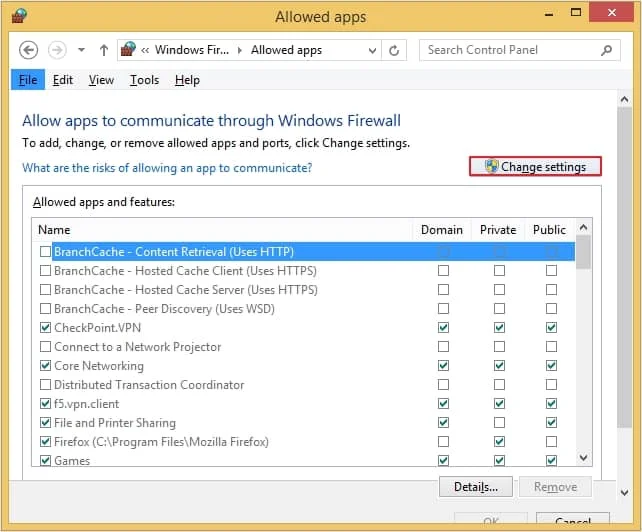This screenshot has width=642, height=532.
Task: Click the Back navigation arrow
Action: point(29,50)
